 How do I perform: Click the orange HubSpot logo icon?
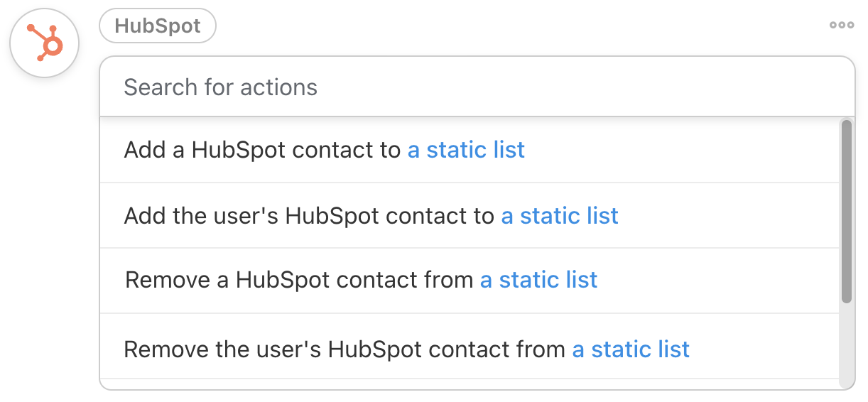pos(44,43)
